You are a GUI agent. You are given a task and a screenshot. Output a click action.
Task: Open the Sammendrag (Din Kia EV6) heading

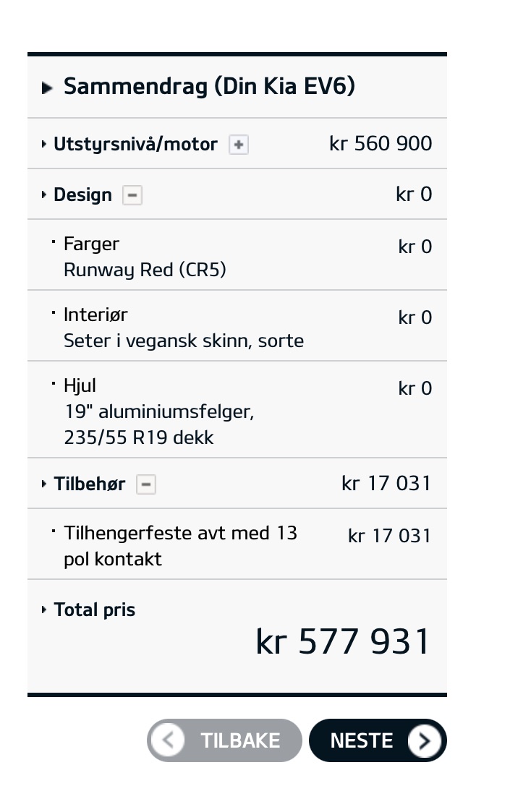(209, 87)
